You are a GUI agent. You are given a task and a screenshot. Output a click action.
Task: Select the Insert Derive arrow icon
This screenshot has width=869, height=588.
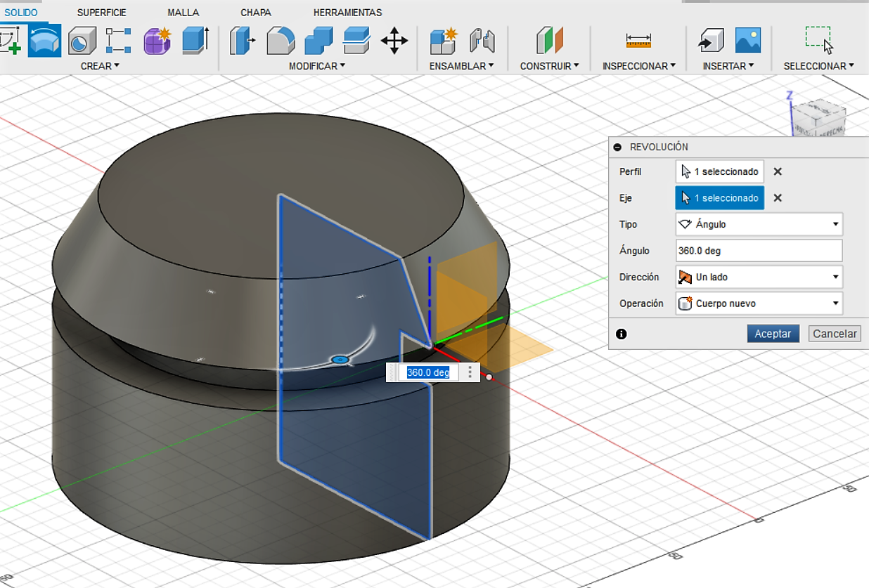711,41
